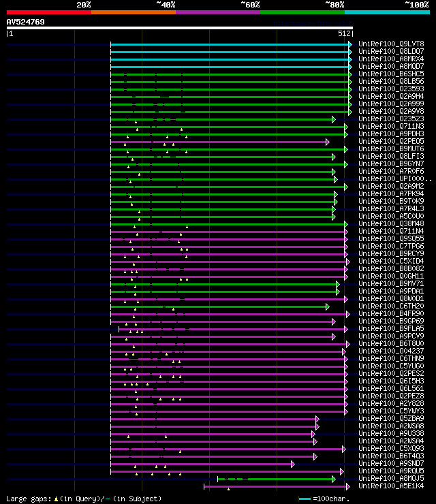
Task: Open the UniRef100_Q9SQ55 hit
Action: tap(391, 239)
